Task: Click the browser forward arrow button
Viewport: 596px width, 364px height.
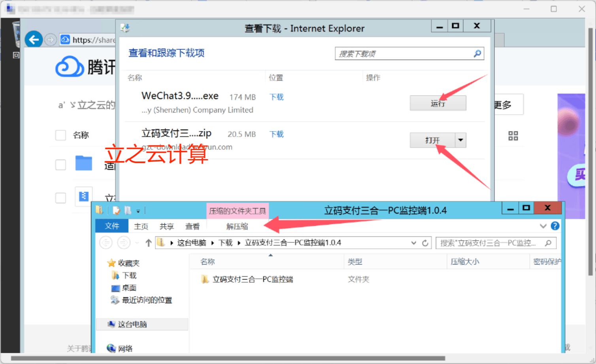Action: point(50,40)
